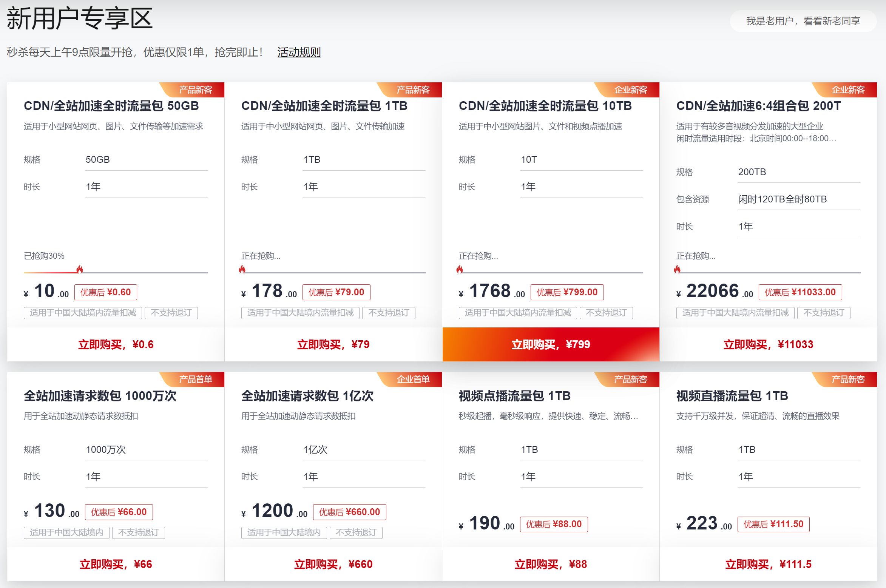886x588 pixels.
Task: Click 我是老用户，看看新老同享 button
Action: [x=803, y=21]
